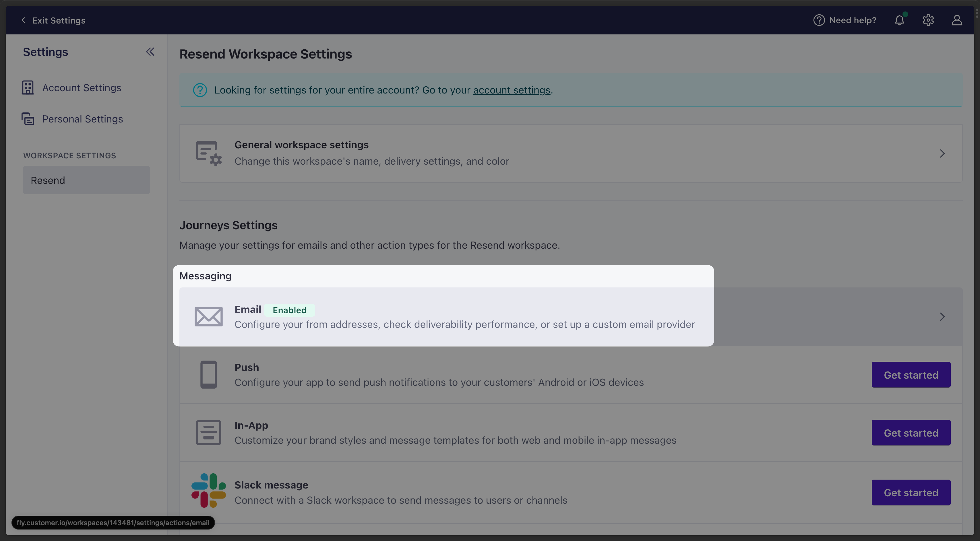Collapse the Settings sidebar with double chevron
980x541 pixels.
point(150,52)
